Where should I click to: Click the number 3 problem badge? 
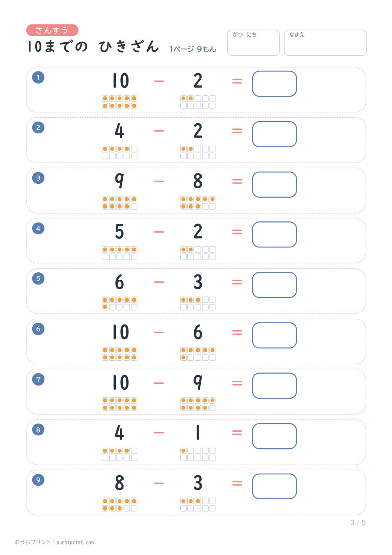[38, 178]
